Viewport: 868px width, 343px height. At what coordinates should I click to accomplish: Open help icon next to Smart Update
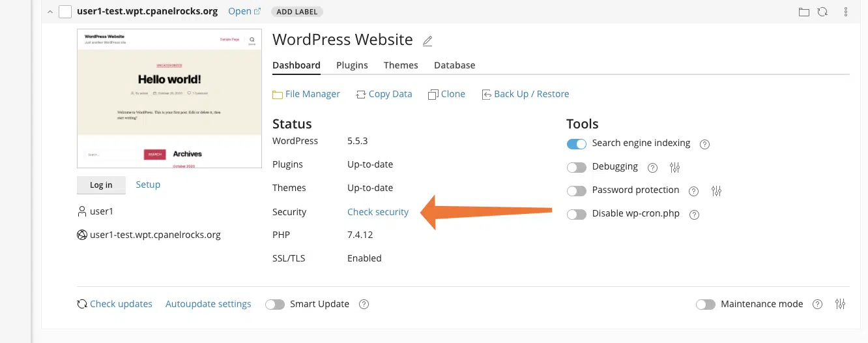point(364,305)
